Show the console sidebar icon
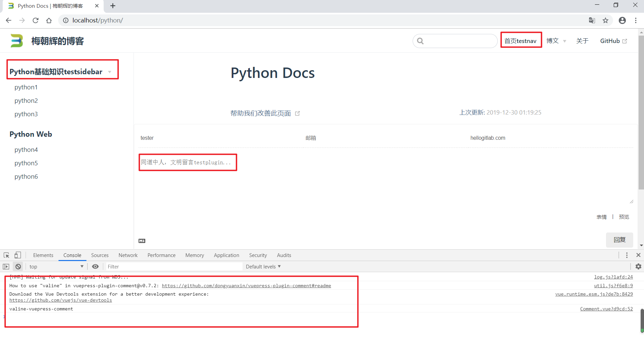644x342 pixels. click(x=6, y=267)
